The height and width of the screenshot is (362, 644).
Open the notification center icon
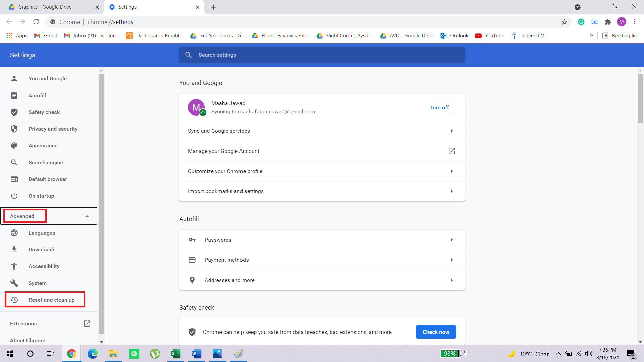[x=631, y=354]
